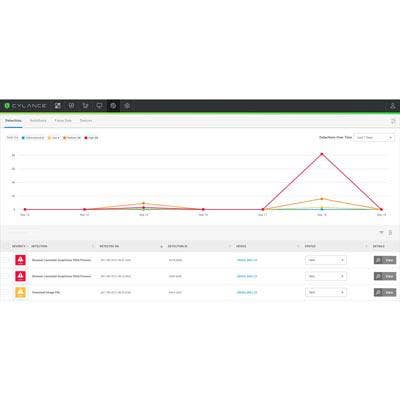Screen dimensions: 400x400
Task: Toggle the Low severity legend item
Action: (x=54, y=138)
